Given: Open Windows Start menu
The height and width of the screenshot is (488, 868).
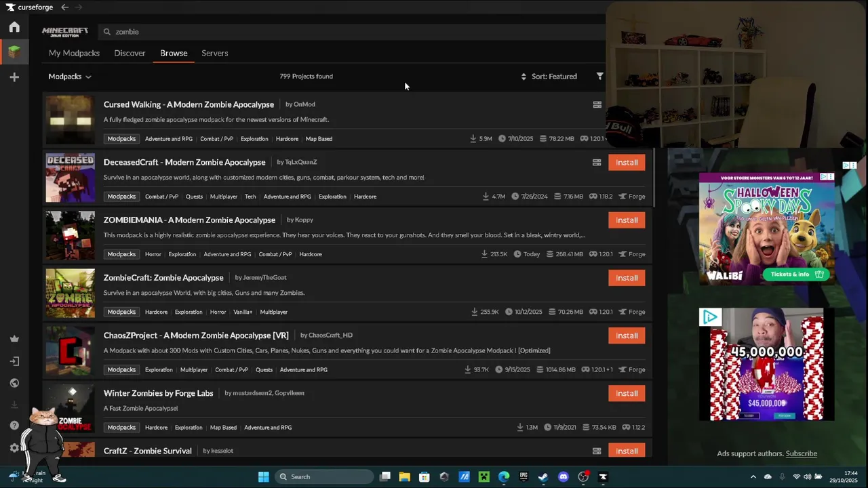Looking at the screenshot, I should (x=264, y=476).
